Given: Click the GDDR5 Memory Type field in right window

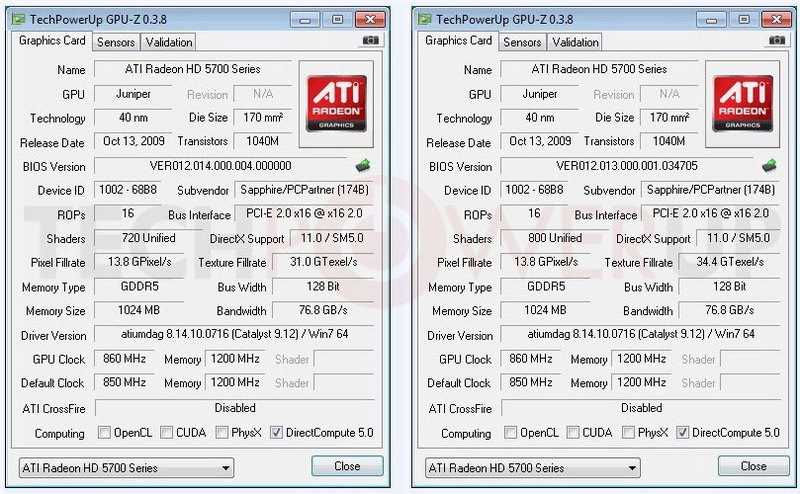Looking at the screenshot, I should coord(545,286).
